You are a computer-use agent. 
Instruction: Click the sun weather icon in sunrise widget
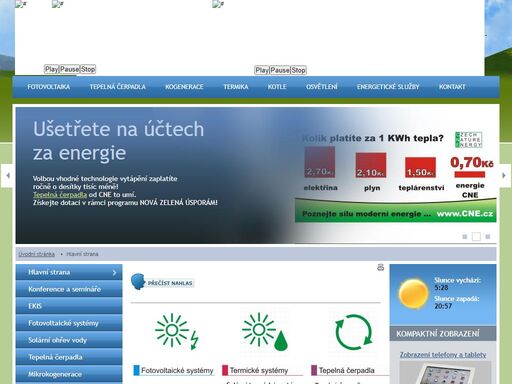coord(413,294)
